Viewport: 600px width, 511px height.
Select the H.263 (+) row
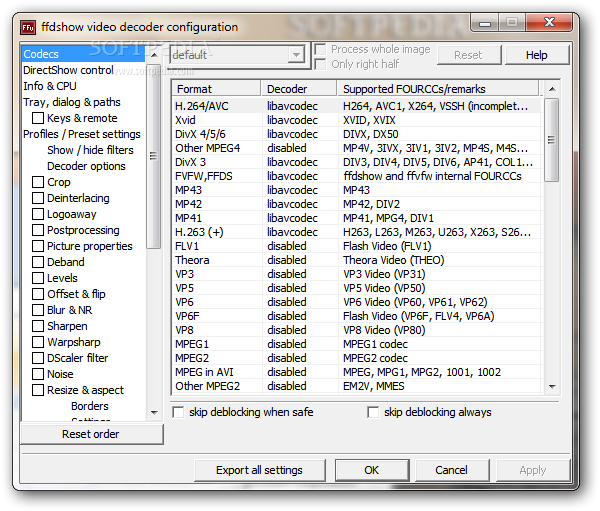coord(357,232)
